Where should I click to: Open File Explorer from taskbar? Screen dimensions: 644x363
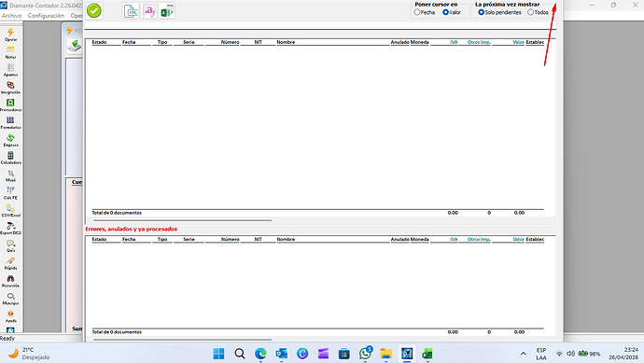385,354
